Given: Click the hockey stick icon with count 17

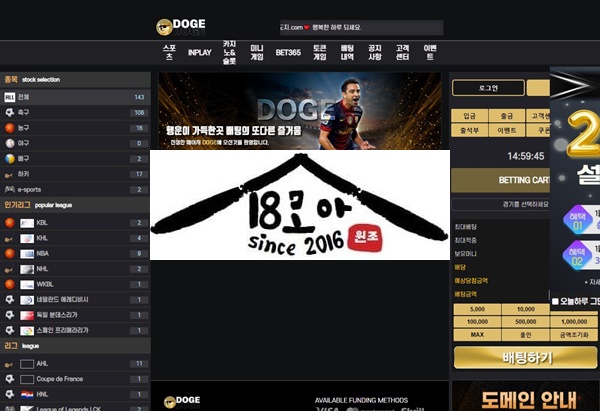Looking at the screenshot, I should 9,175.
